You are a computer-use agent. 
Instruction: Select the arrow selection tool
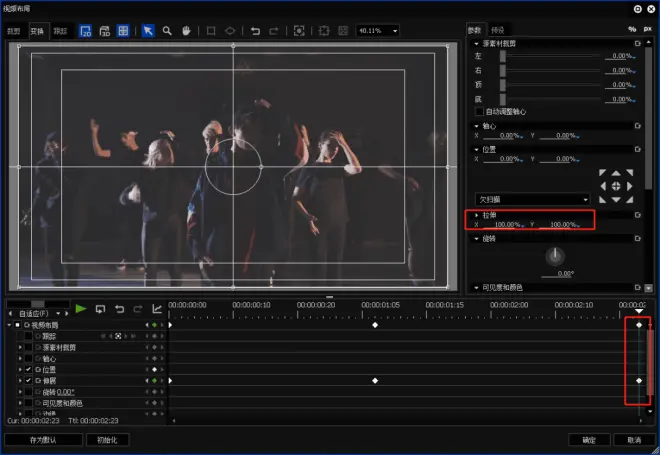[x=148, y=31]
